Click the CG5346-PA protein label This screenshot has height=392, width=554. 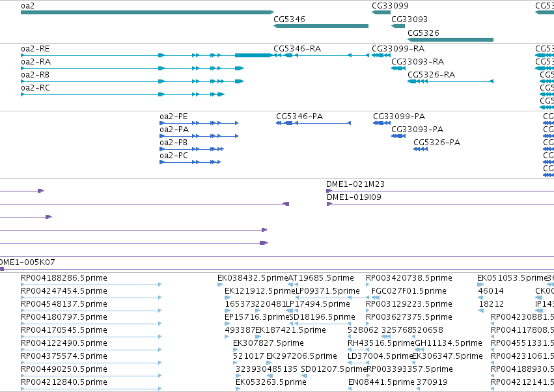[x=299, y=117]
